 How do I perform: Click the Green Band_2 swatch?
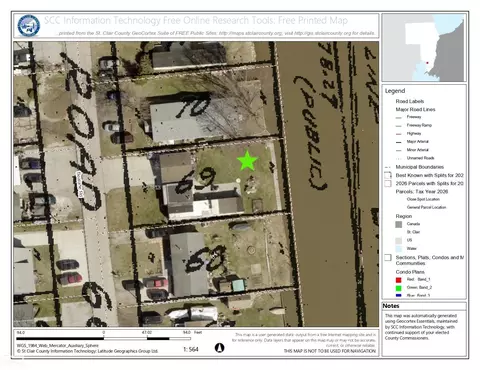(x=398, y=288)
